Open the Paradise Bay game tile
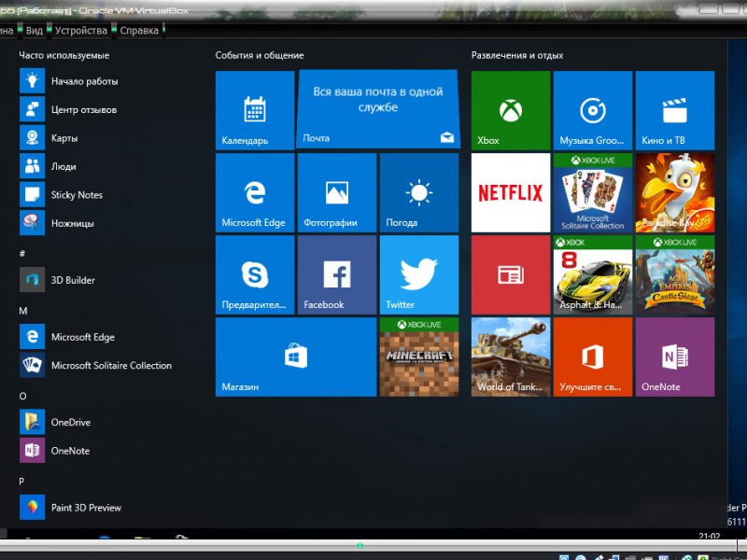Viewport: 747px width, 560px height. point(675,193)
